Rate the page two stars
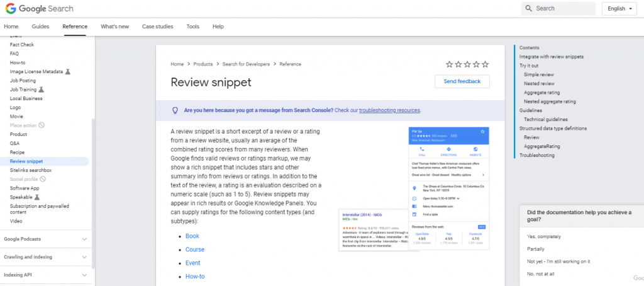Image resolution: width=644 pixels, height=286 pixels. point(458,64)
